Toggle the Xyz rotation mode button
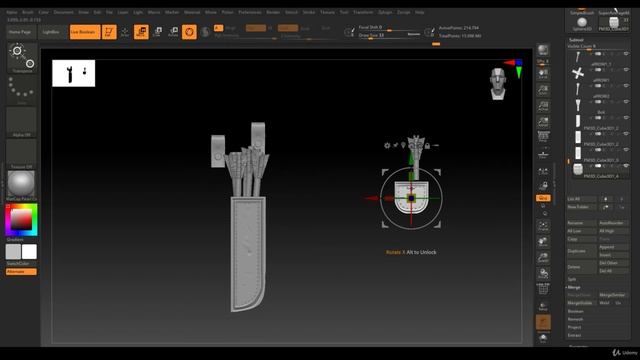The image size is (640, 360). 543,198
